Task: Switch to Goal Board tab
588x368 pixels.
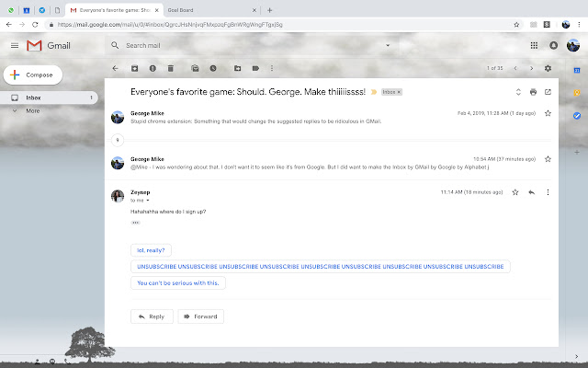Action: 212,10
